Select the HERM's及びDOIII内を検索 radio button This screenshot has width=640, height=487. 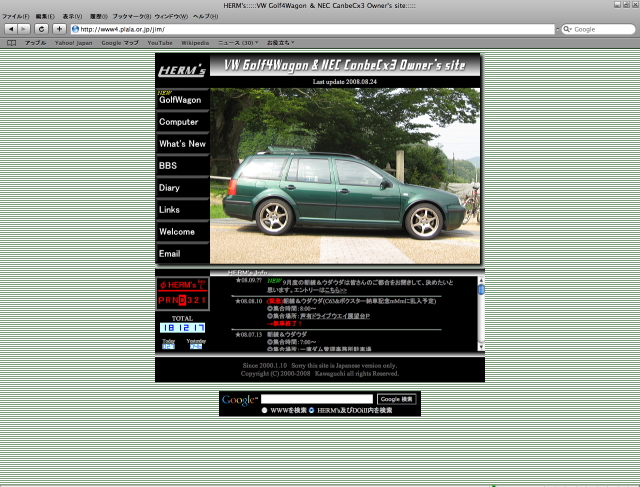[311, 410]
